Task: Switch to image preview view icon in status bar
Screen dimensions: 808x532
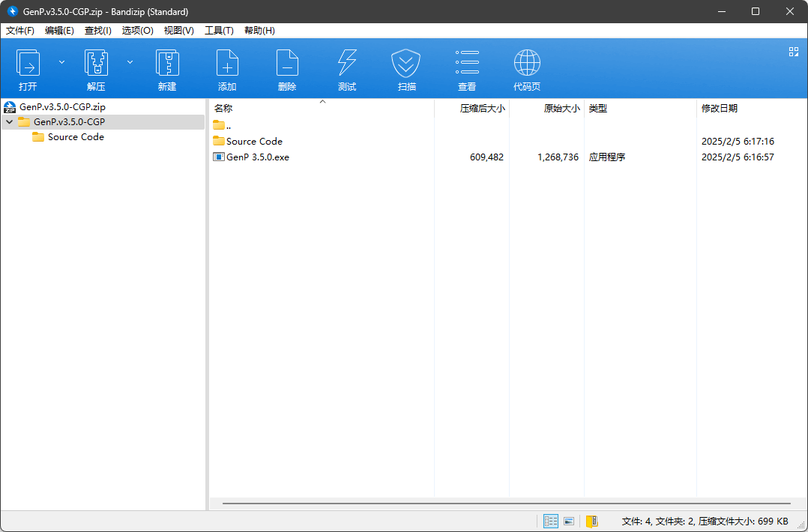Action: tap(569, 522)
